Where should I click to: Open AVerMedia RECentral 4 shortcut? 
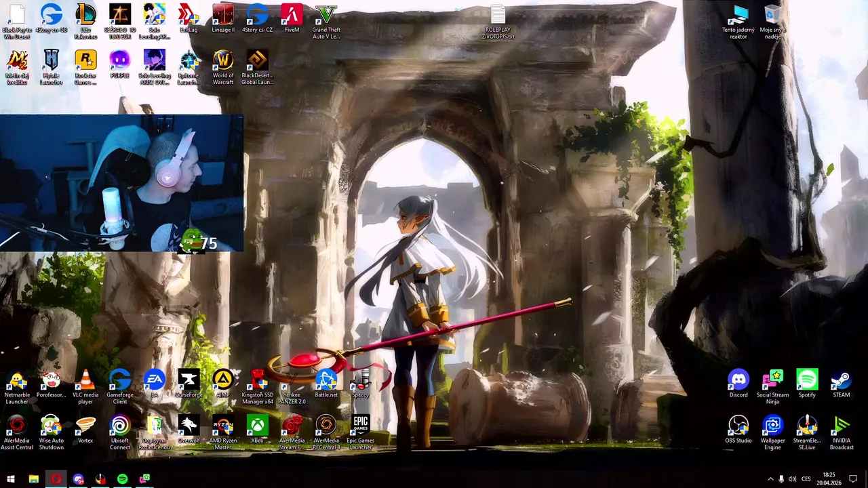(326, 432)
